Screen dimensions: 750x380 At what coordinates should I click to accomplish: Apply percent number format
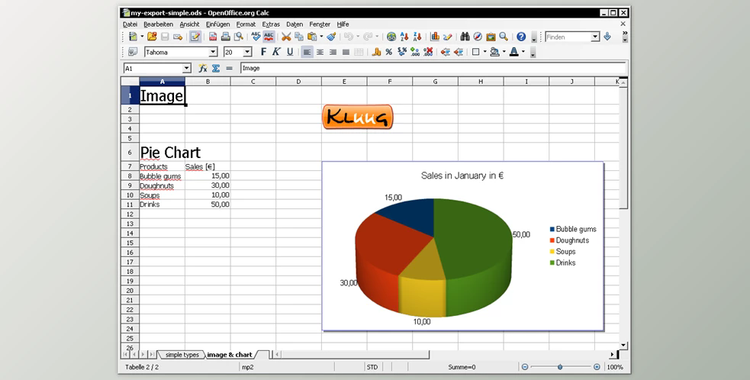point(389,52)
